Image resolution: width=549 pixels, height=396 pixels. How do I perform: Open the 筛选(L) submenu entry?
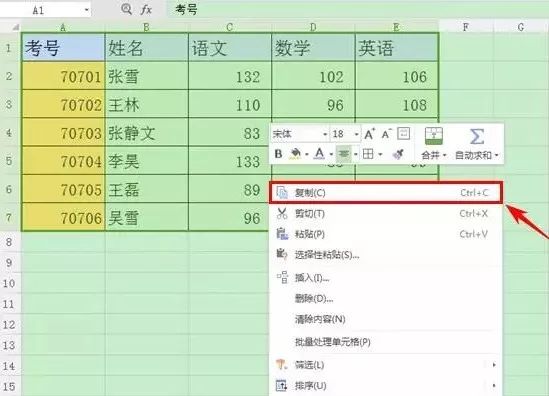click(x=386, y=365)
